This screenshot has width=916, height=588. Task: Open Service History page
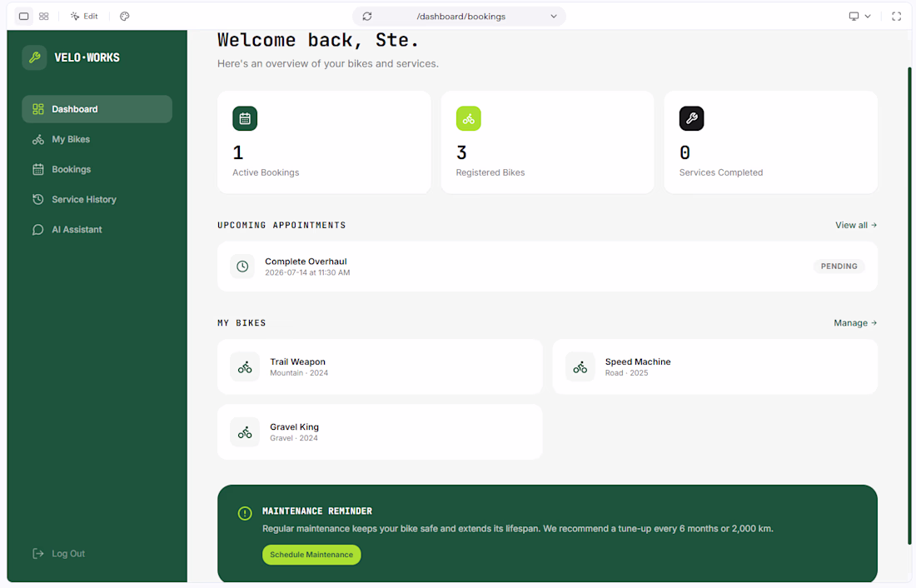point(97,199)
